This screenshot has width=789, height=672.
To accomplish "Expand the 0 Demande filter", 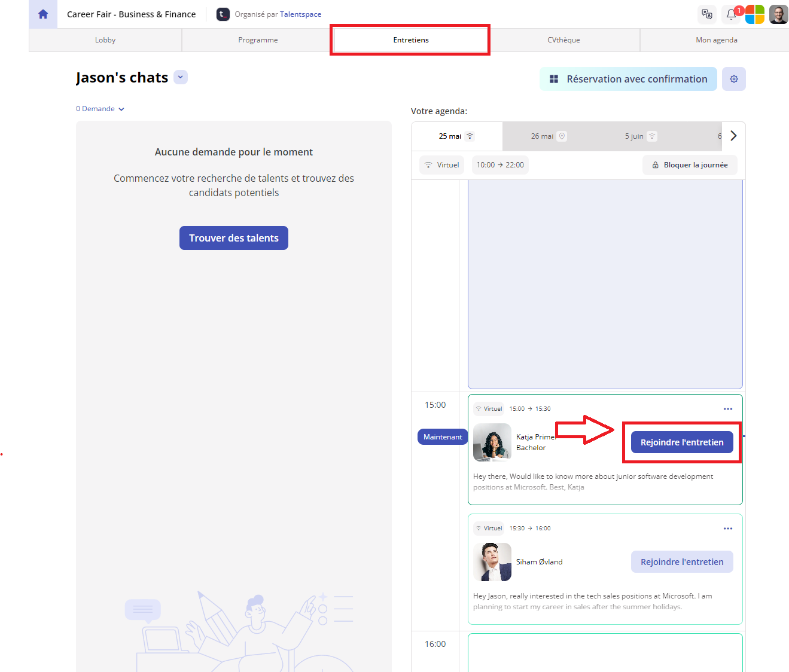I will click(100, 109).
